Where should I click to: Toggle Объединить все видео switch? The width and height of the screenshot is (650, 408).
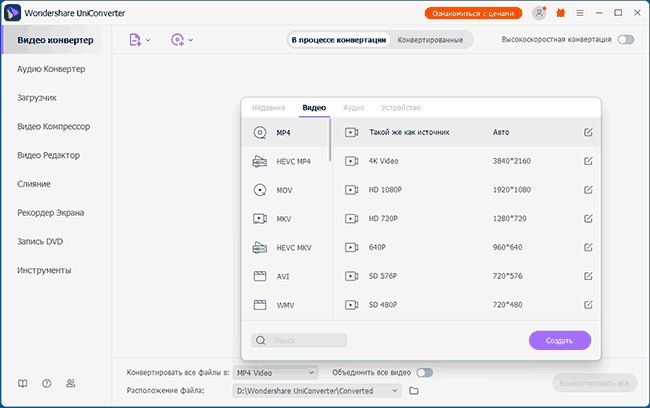click(425, 372)
